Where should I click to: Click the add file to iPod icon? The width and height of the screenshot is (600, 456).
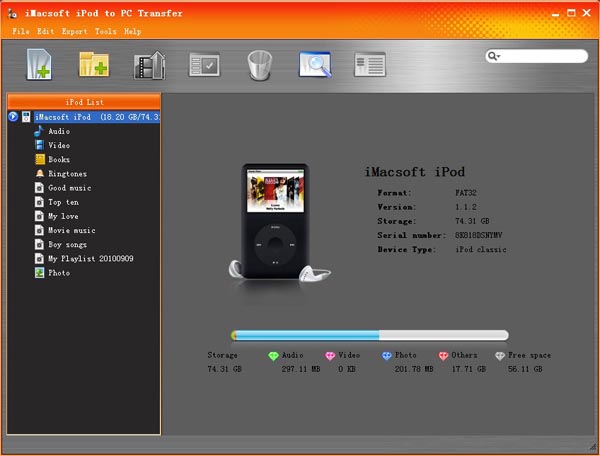click(39, 65)
